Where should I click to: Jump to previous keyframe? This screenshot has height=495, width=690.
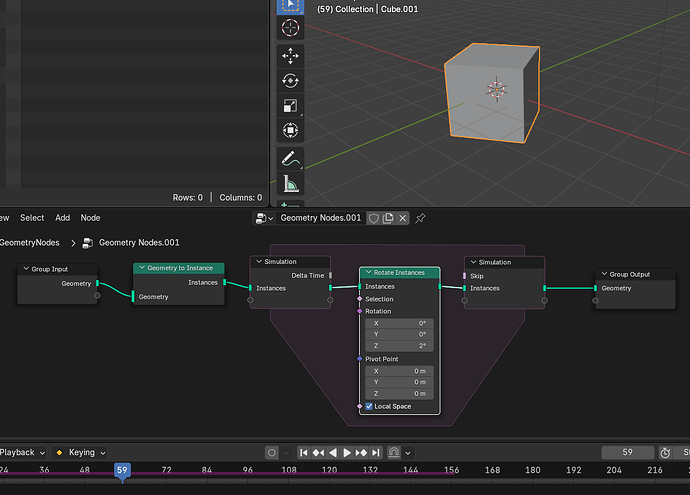coord(318,453)
